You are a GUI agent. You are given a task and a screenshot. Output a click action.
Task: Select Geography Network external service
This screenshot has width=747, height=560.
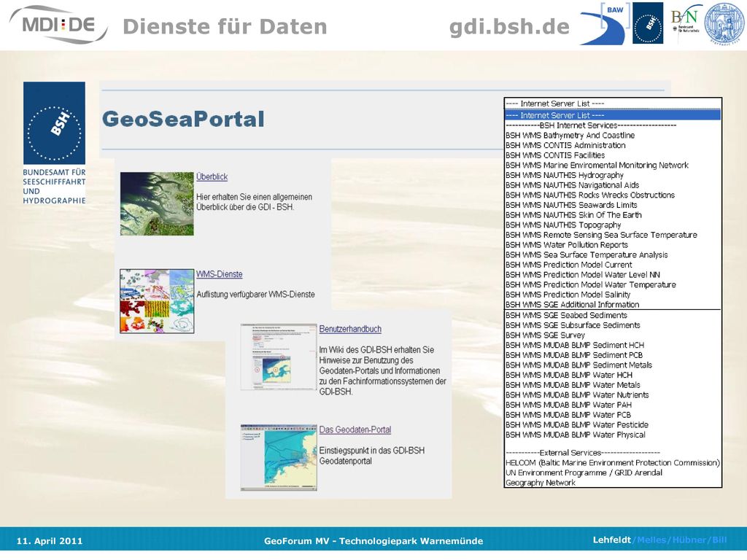613,483
